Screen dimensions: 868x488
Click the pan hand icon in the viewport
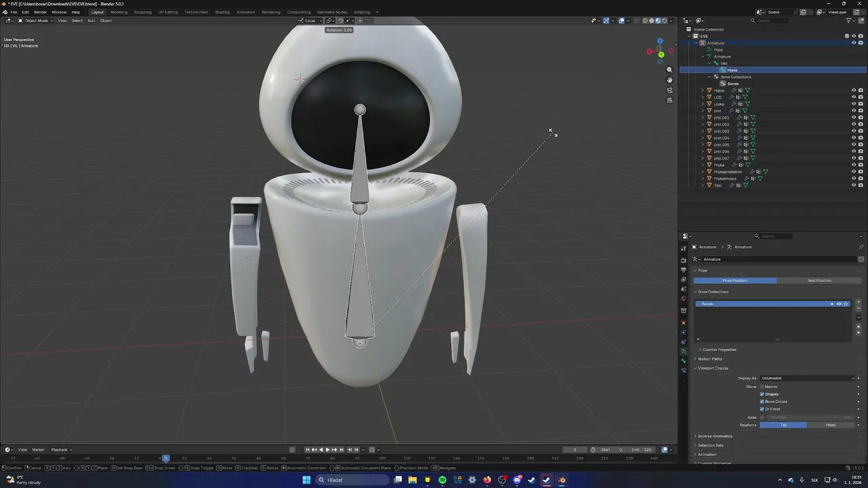click(669, 80)
